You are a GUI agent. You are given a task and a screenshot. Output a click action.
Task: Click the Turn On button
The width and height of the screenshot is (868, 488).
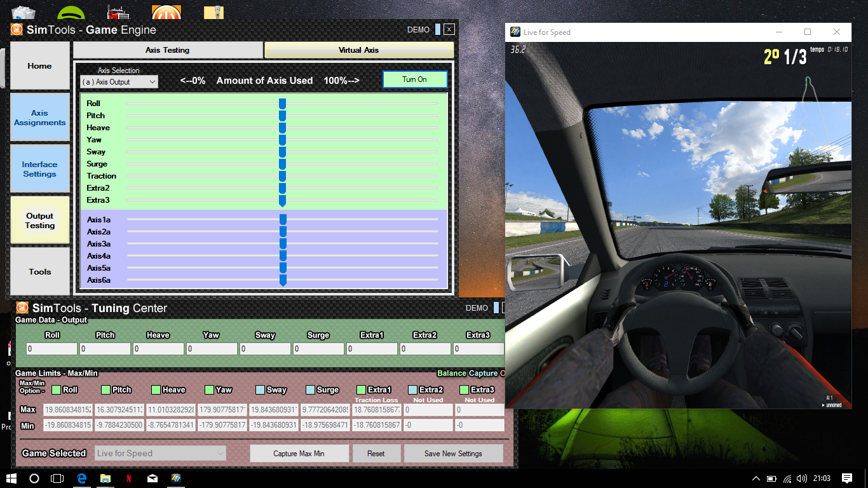(415, 79)
